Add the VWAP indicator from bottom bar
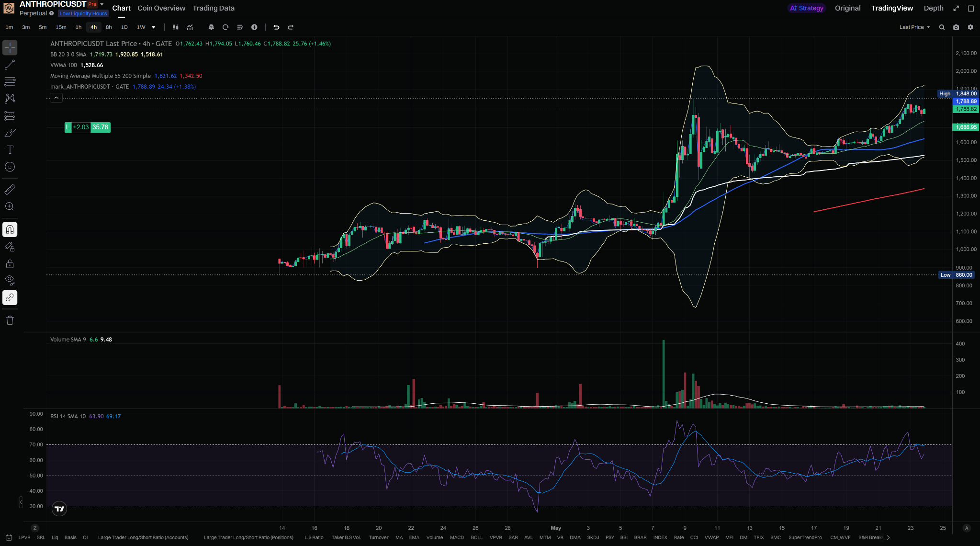This screenshot has width=980, height=546. (x=711, y=538)
